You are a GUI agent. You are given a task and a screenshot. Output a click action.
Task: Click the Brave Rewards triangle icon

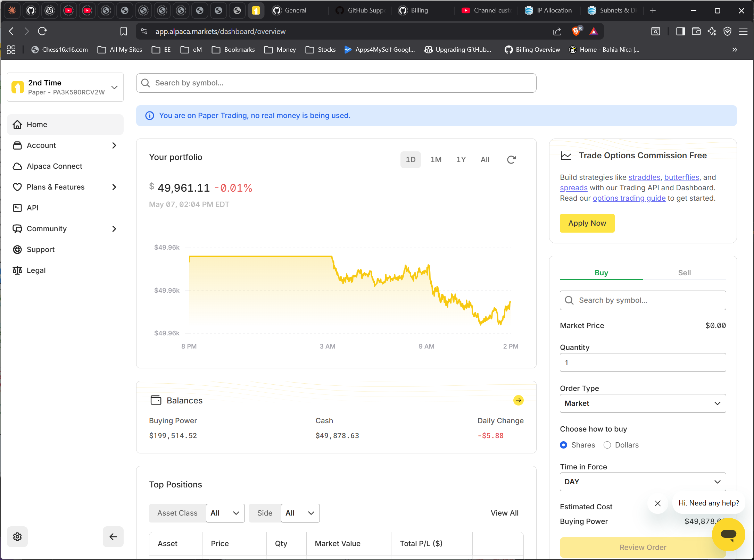[x=594, y=32]
